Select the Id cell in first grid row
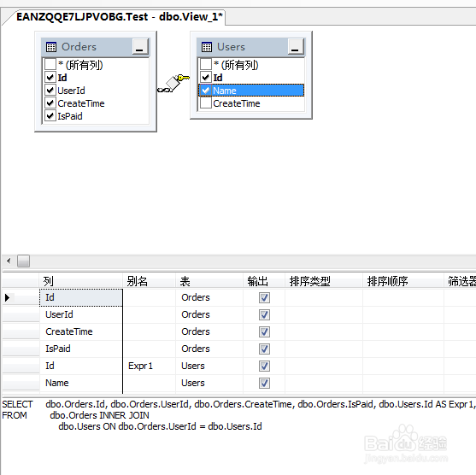 tap(80, 297)
